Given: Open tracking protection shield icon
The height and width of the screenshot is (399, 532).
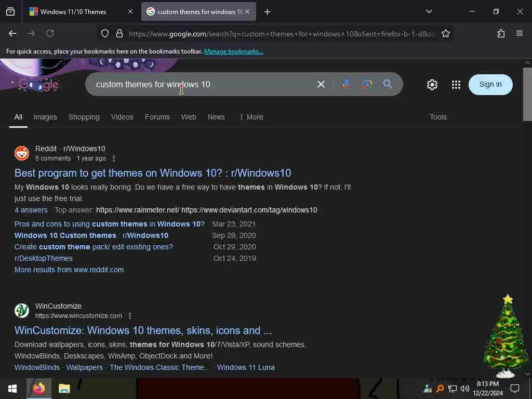Looking at the screenshot, I should (105, 33).
